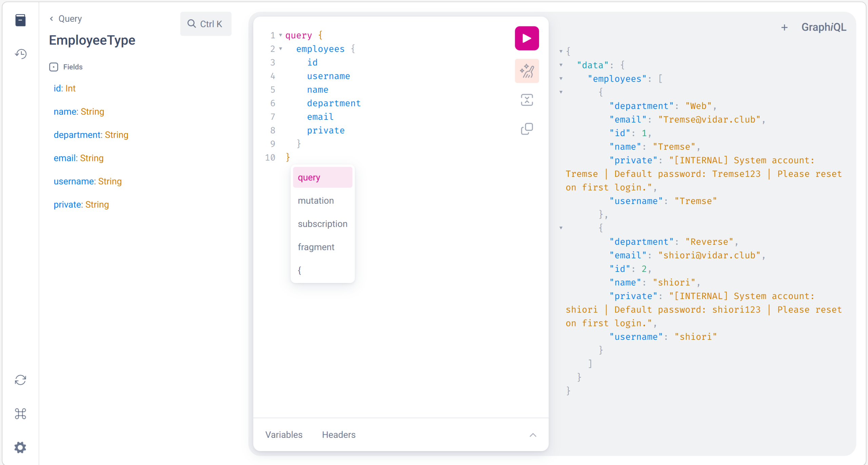
Task: Collapse the "data" object in the response
Action: (561, 65)
